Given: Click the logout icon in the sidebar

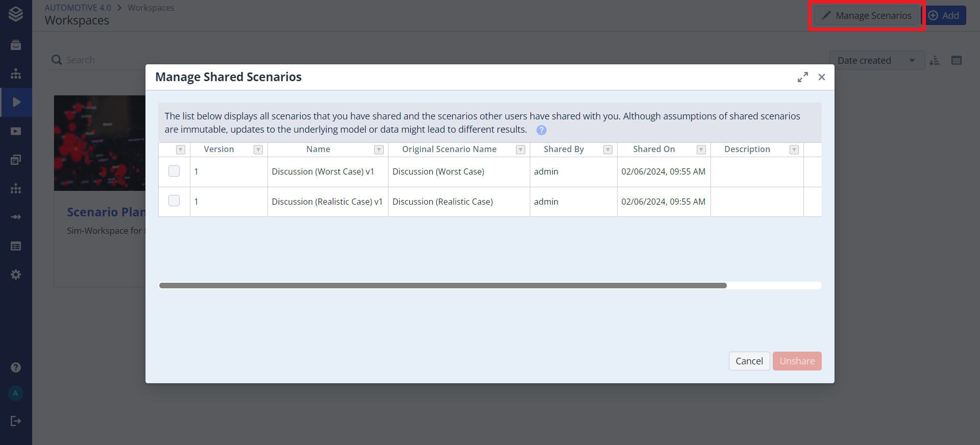Looking at the screenshot, I should coord(16,421).
